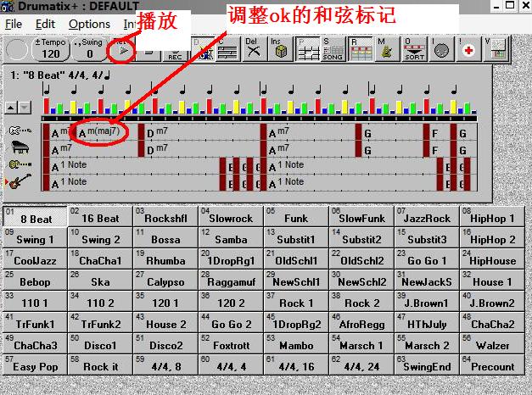Open the I MIDI connector icon
The width and height of the screenshot is (532, 395).
point(441,49)
